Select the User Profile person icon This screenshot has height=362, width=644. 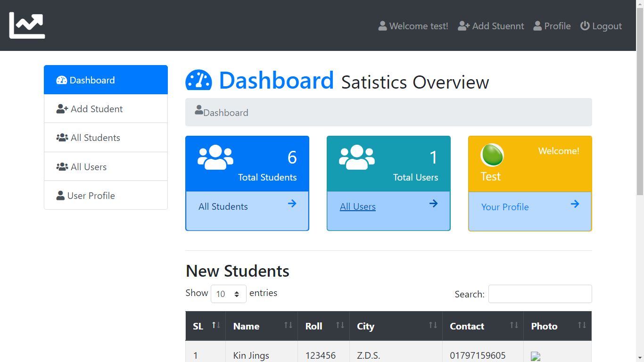point(60,195)
